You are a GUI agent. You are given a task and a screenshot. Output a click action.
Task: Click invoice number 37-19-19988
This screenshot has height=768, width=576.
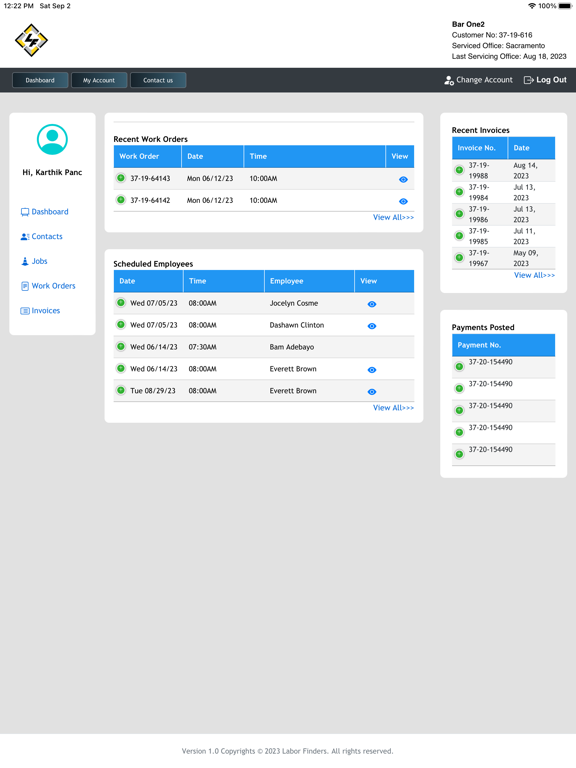click(x=479, y=170)
